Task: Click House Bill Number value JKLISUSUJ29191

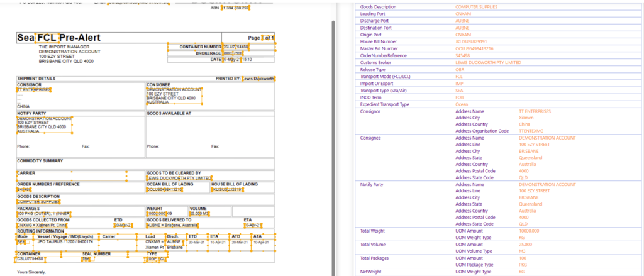Action: [471, 42]
